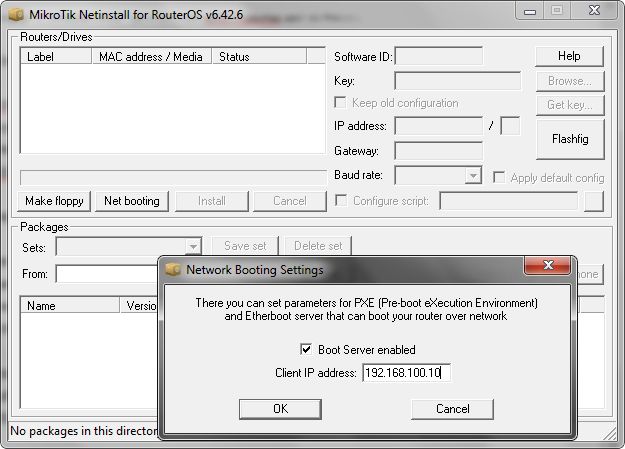Click Cancel next to Install button

290,201
